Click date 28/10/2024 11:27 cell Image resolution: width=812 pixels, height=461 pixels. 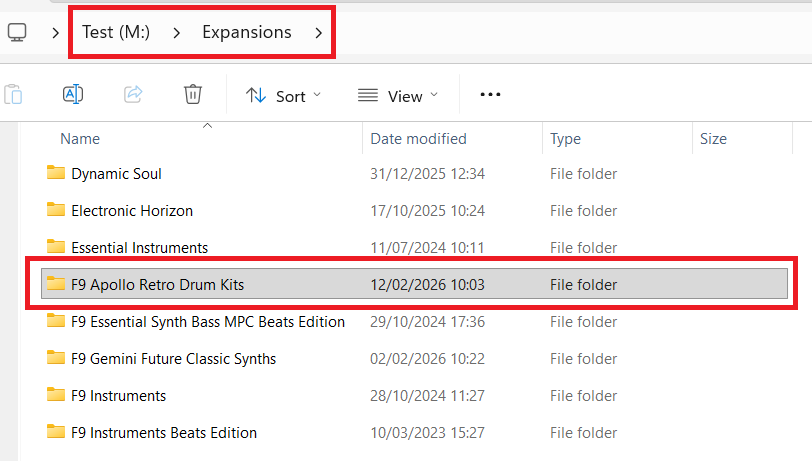427,396
